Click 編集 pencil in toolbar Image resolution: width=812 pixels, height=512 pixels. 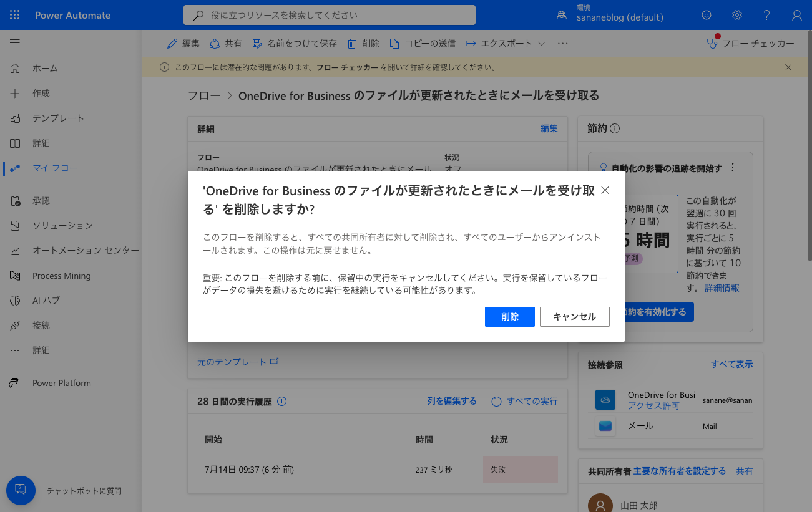(x=183, y=43)
